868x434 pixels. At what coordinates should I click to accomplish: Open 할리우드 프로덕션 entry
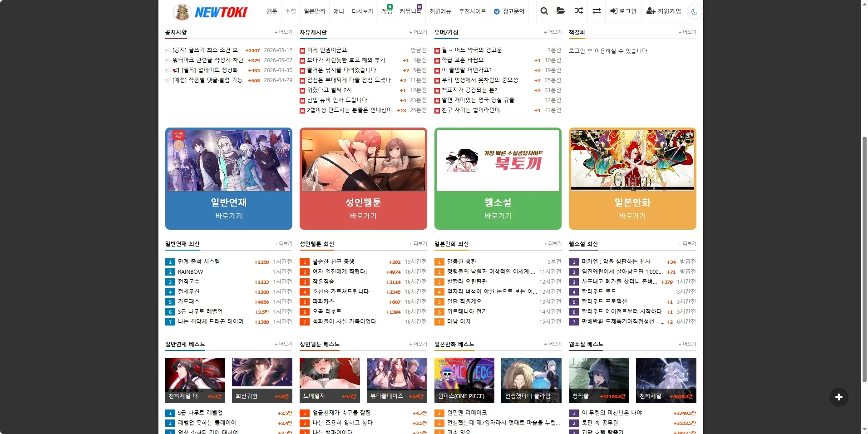(x=604, y=301)
